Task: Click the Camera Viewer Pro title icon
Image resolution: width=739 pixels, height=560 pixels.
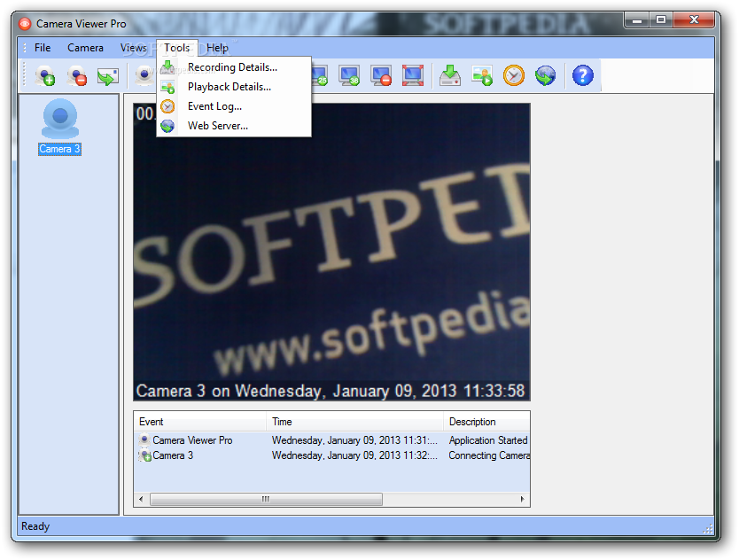Action: [25, 23]
